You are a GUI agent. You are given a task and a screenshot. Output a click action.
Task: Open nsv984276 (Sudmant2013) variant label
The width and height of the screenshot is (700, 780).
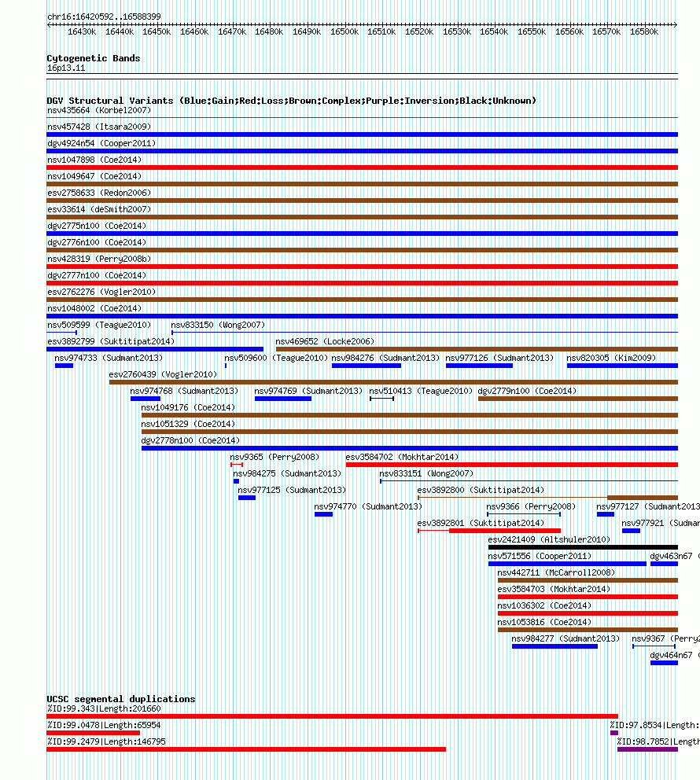click(385, 359)
